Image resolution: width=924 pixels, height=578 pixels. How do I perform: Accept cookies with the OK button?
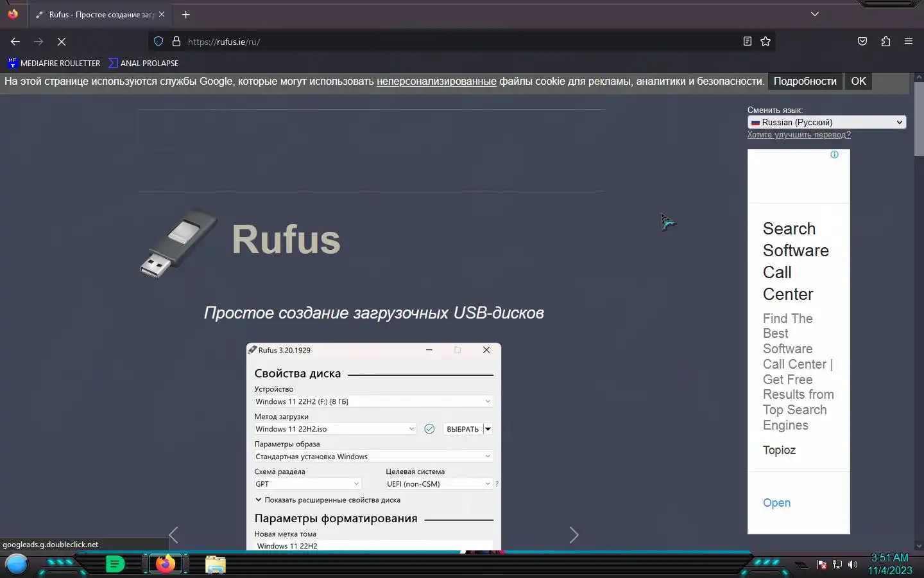click(x=859, y=82)
